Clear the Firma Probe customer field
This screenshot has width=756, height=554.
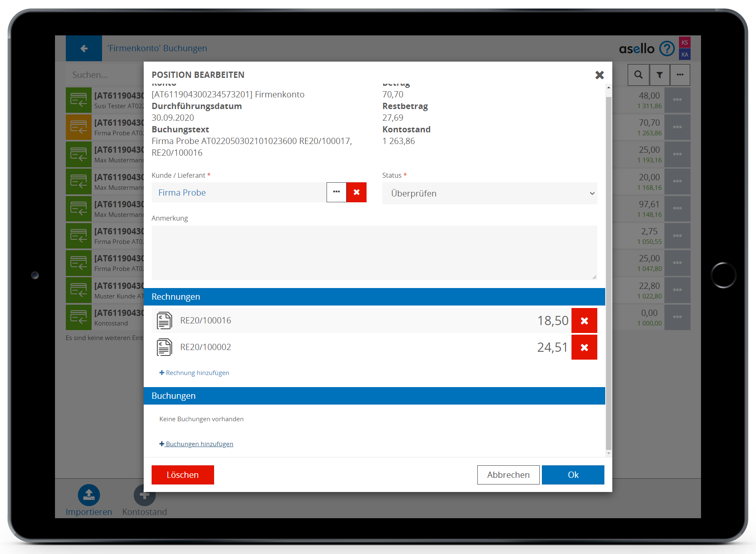pyautogui.click(x=356, y=192)
